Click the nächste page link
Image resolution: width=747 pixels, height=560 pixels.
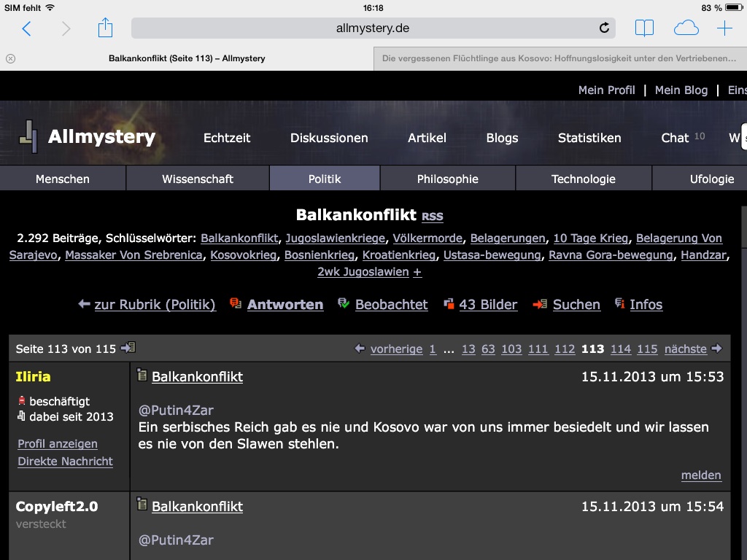(686, 349)
